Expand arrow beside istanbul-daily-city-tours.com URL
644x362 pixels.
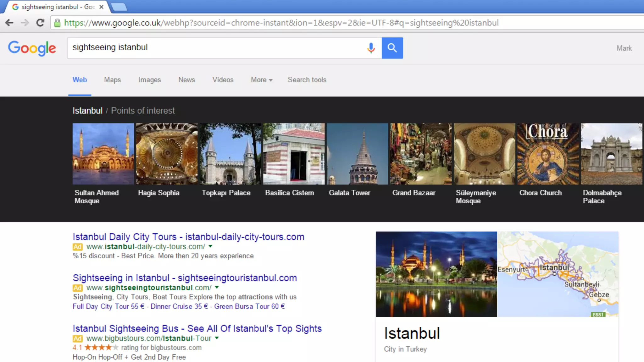[210, 246]
